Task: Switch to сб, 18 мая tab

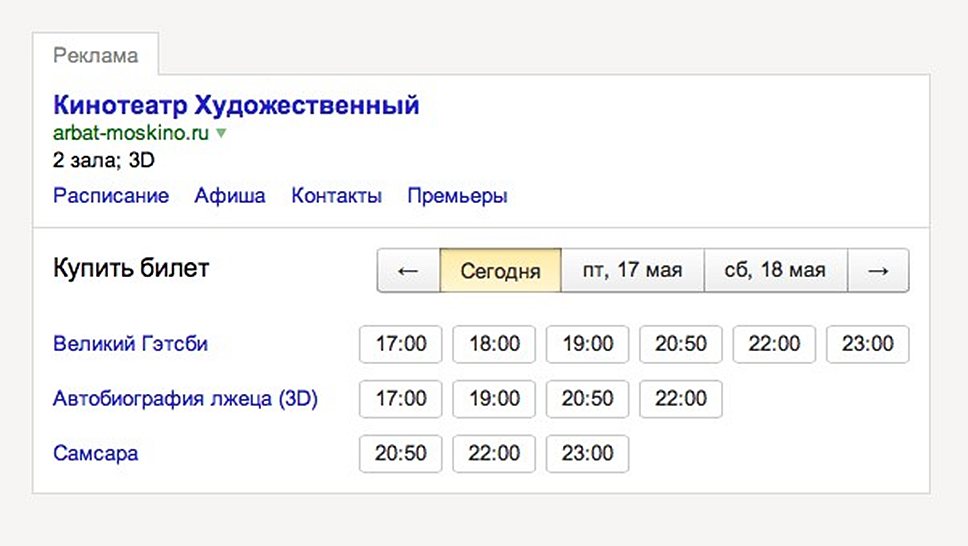Action: 776,271
